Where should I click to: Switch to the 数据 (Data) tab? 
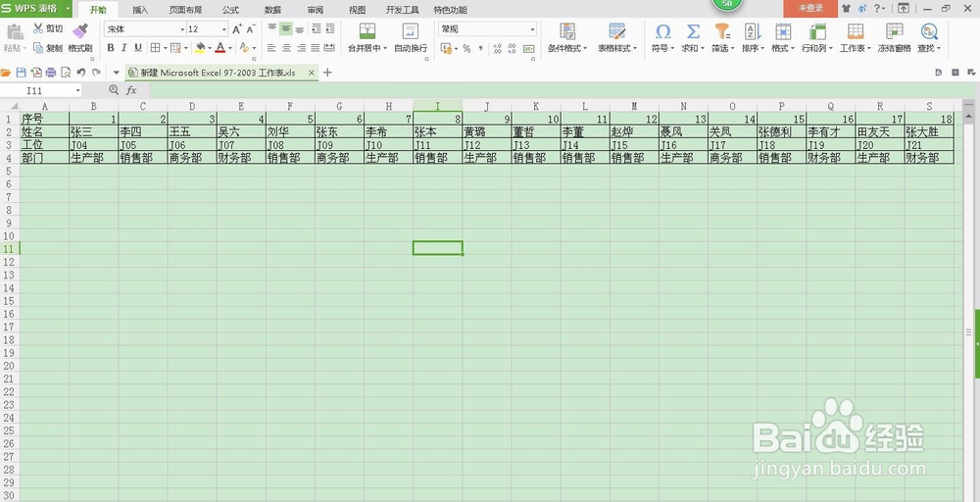[272, 10]
